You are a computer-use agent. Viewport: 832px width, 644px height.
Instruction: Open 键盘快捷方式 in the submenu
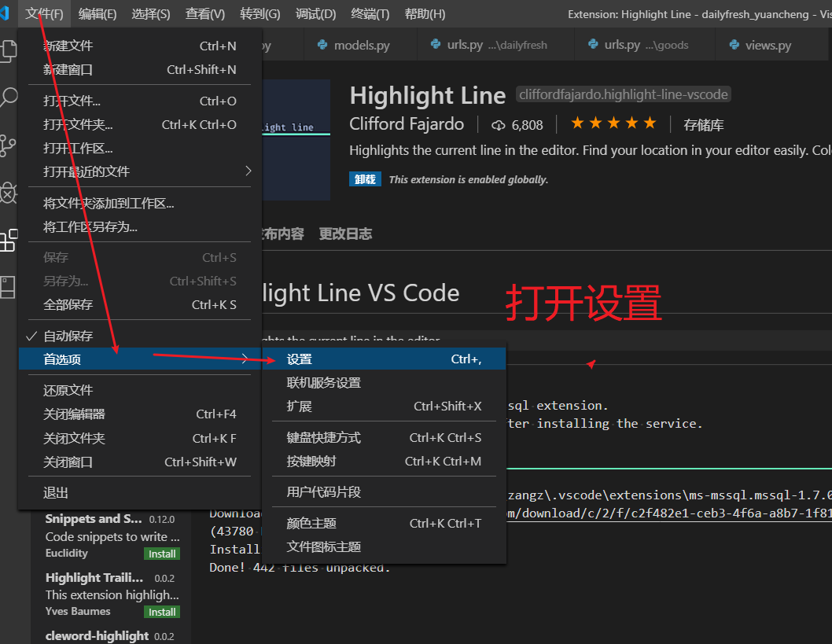click(x=385, y=438)
